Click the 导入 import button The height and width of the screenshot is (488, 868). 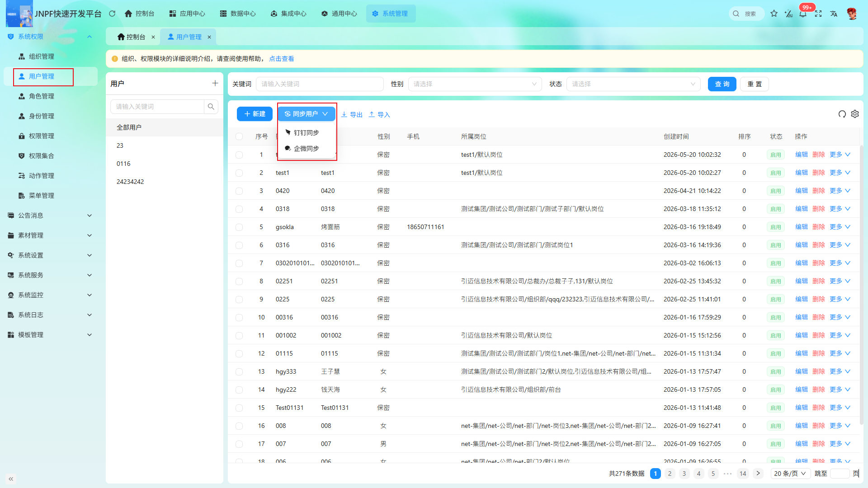point(379,114)
